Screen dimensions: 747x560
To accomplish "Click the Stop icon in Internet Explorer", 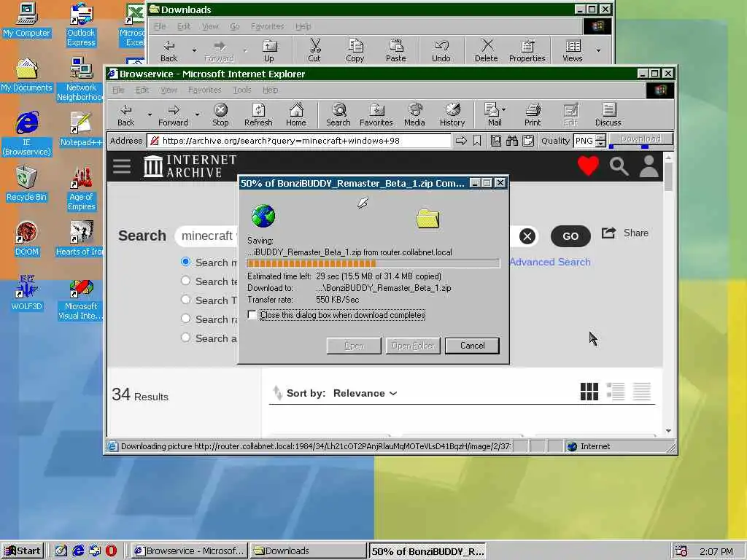I will coord(220,114).
